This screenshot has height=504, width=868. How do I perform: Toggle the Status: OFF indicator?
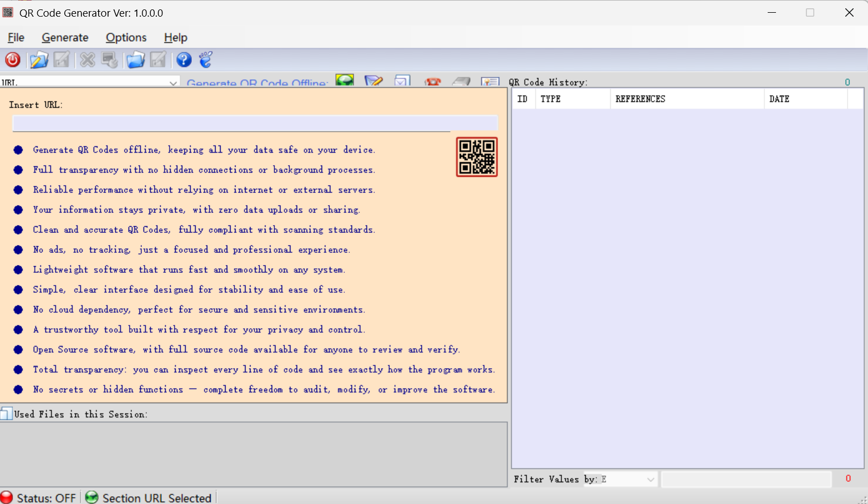coord(39,497)
